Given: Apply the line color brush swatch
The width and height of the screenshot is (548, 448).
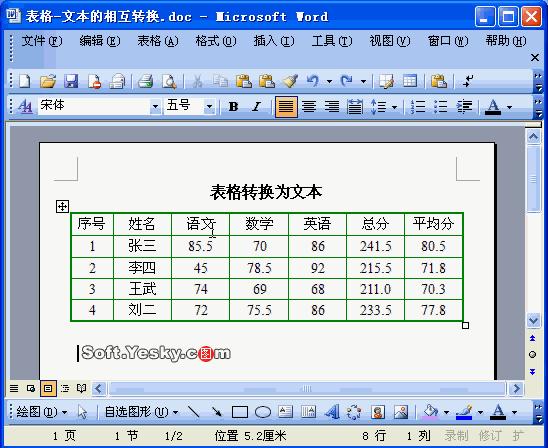Looking at the screenshot, I should [x=464, y=412].
